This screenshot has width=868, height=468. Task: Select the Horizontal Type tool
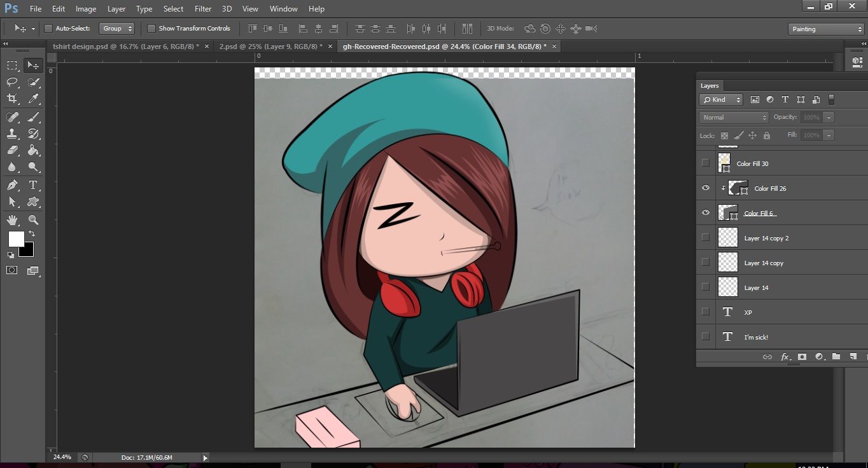tap(33, 185)
